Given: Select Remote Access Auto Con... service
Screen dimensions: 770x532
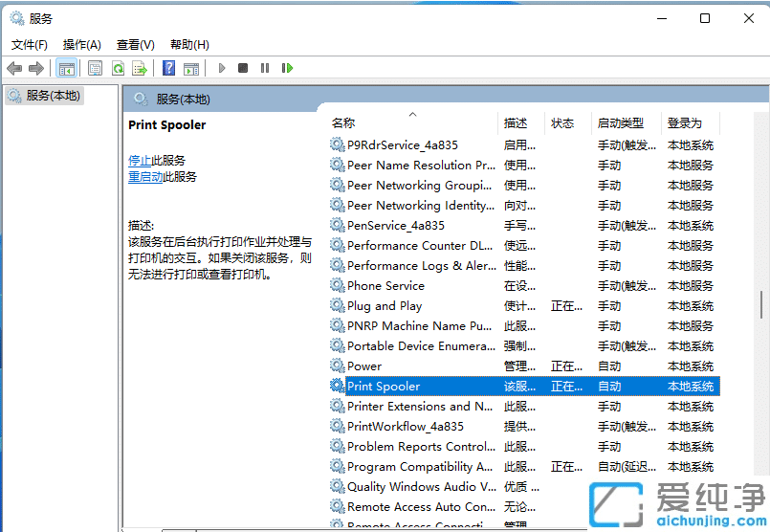Looking at the screenshot, I should point(421,507).
